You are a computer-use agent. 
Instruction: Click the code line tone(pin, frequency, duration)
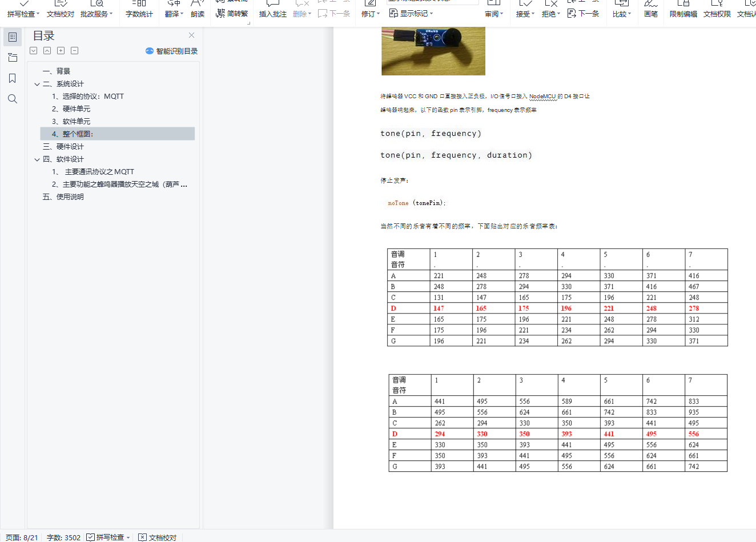456,155
